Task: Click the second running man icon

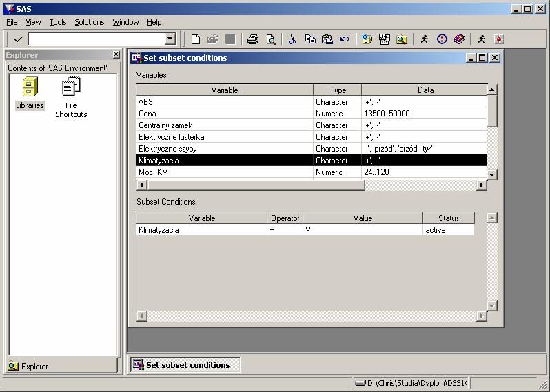Action: pos(482,39)
